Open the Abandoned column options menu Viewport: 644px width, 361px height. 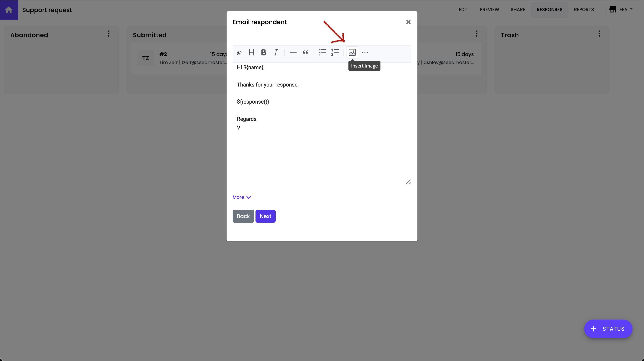click(108, 34)
